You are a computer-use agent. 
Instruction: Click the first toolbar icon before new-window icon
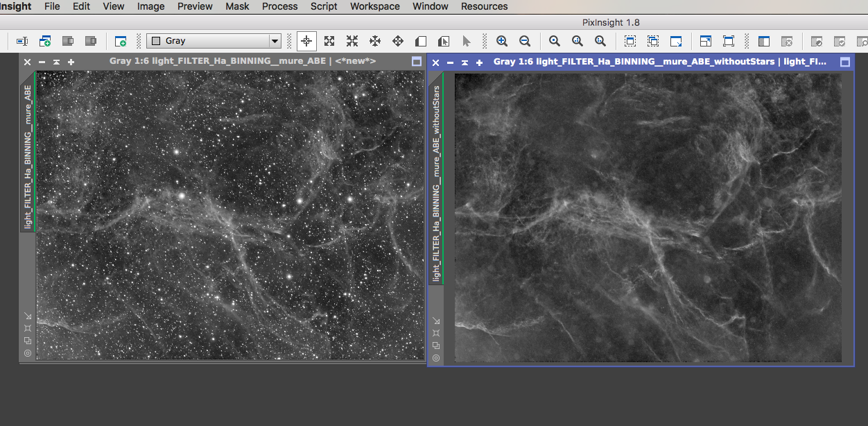[22, 41]
